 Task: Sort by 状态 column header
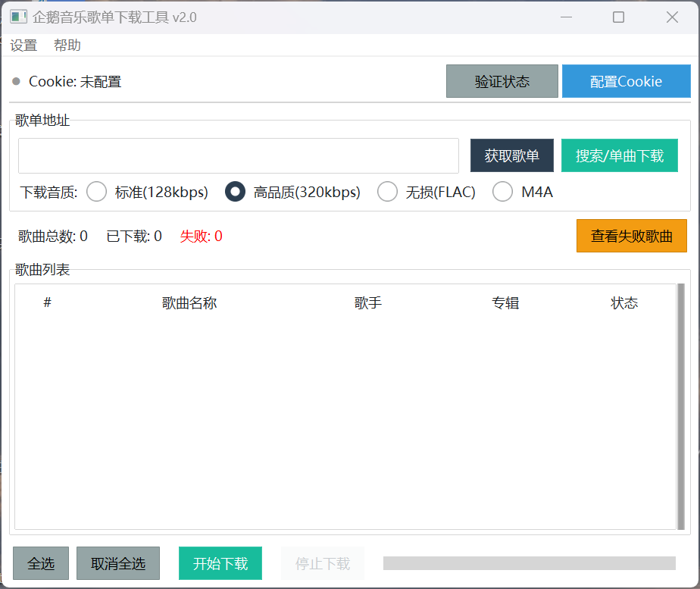coord(623,302)
